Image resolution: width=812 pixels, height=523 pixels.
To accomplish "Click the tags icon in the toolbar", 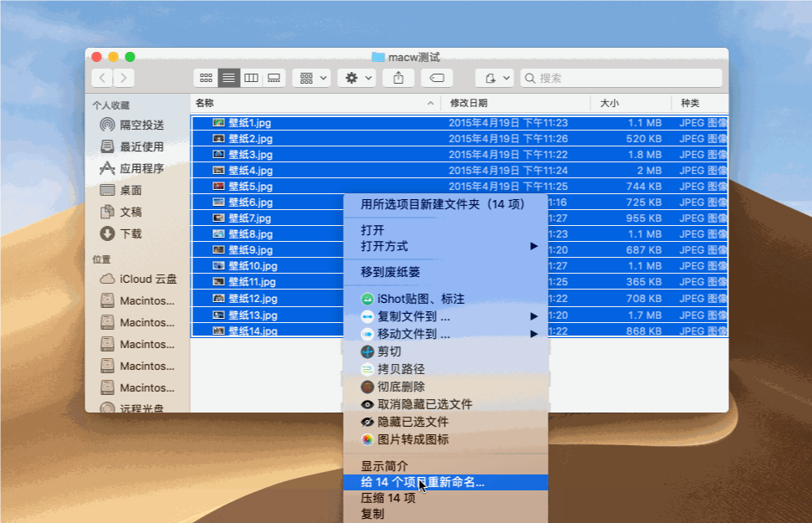I will click(436, 77).
